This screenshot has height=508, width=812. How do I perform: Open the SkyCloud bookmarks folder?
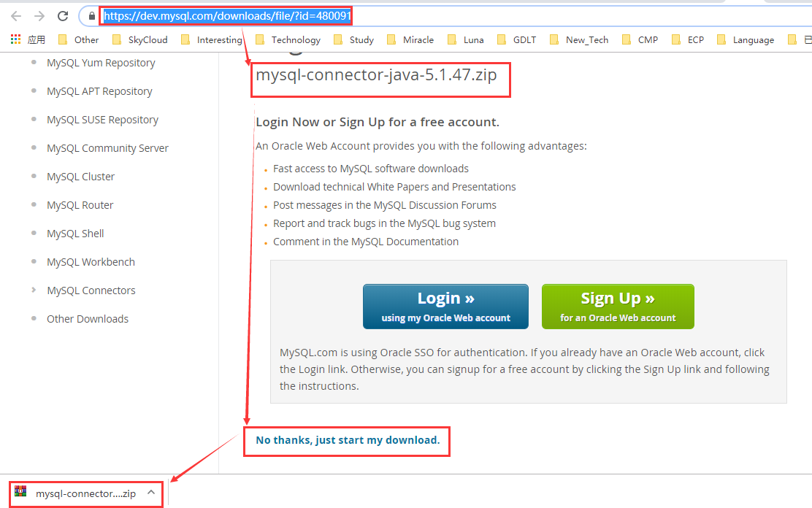coord(139,40)
